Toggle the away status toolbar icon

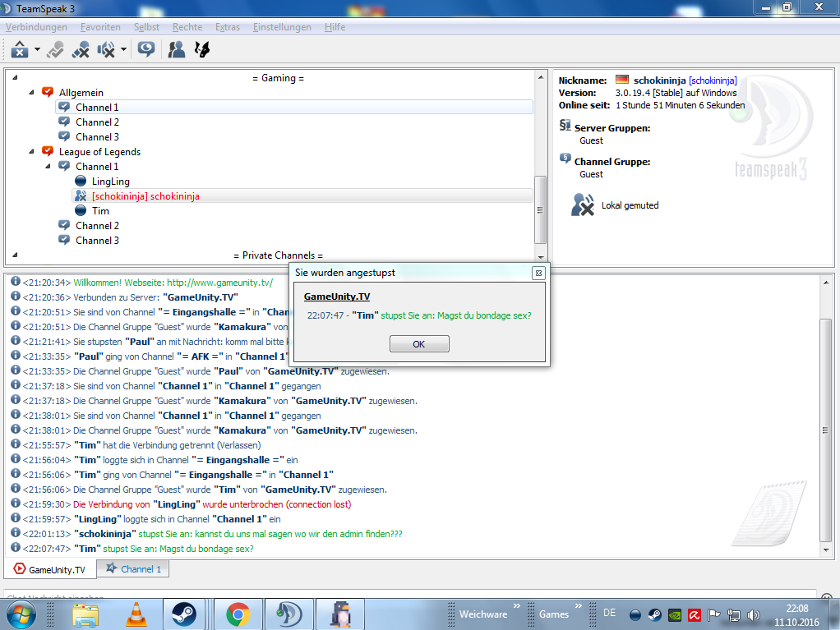[x=20, y=50]
